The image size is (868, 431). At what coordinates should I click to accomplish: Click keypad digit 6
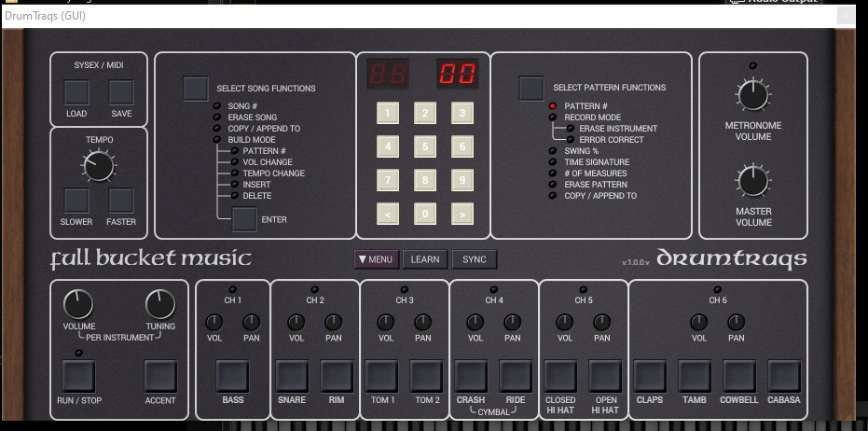(x=462, y=146)
